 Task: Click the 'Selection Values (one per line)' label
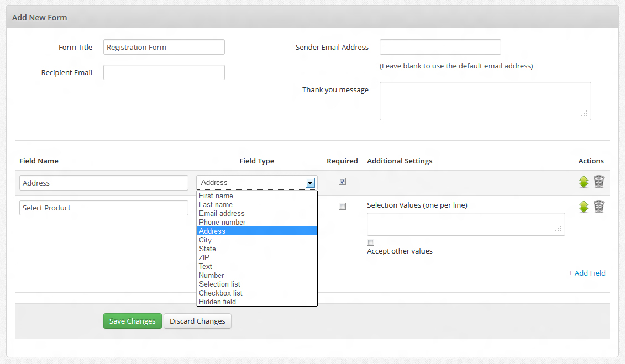[417, 205]
